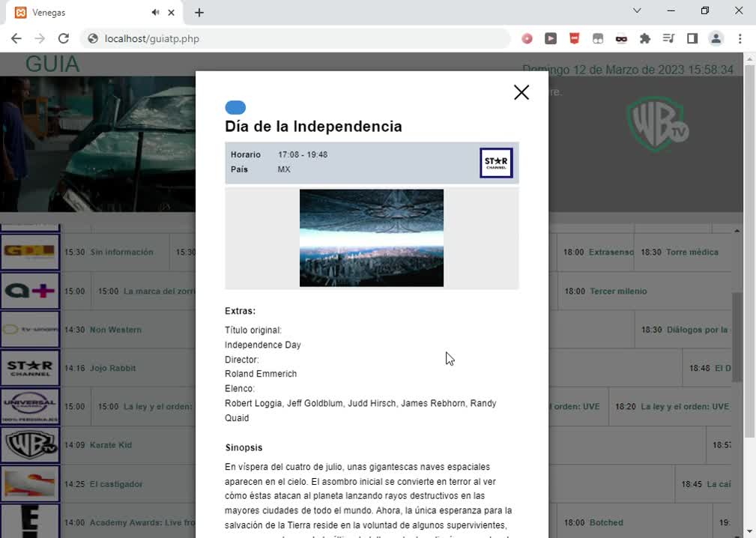
Task: Open the browser profile avatar menu
Action: click(716, 37)
